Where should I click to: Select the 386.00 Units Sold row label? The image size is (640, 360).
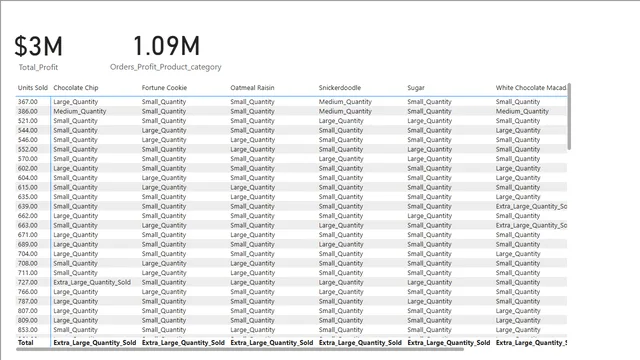(x=28, y=111)
